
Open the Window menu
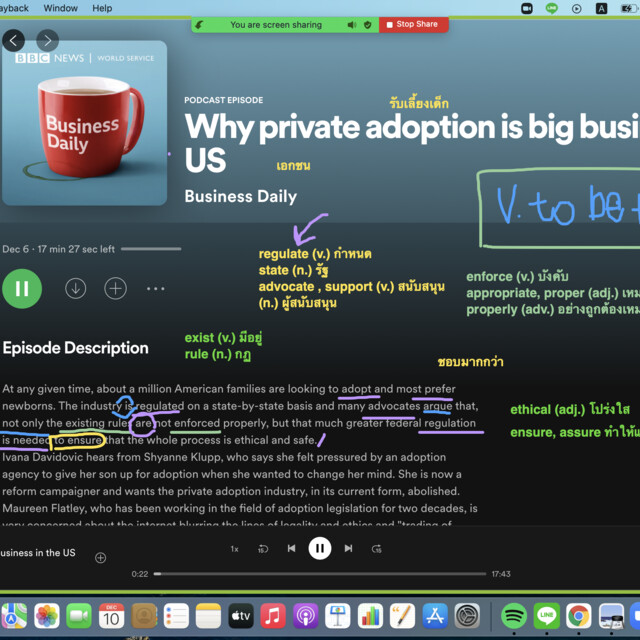pyautogui.click(x=60, y=8)
